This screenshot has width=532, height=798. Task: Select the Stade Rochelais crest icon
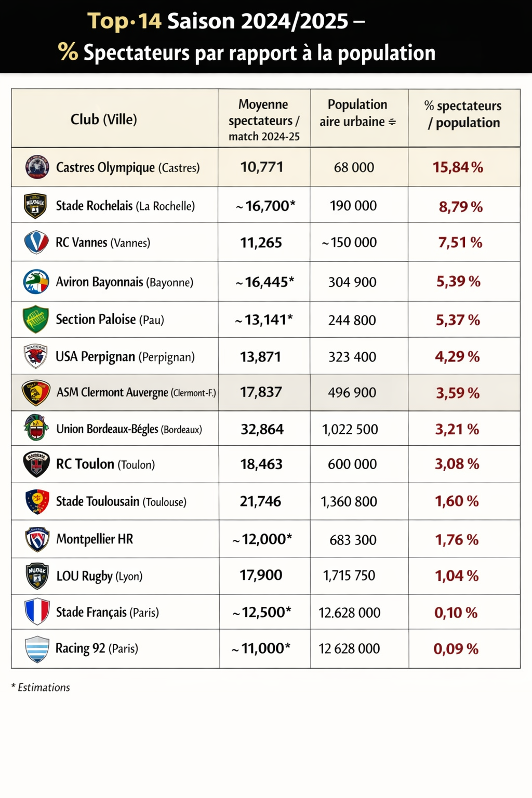[35, 206]
